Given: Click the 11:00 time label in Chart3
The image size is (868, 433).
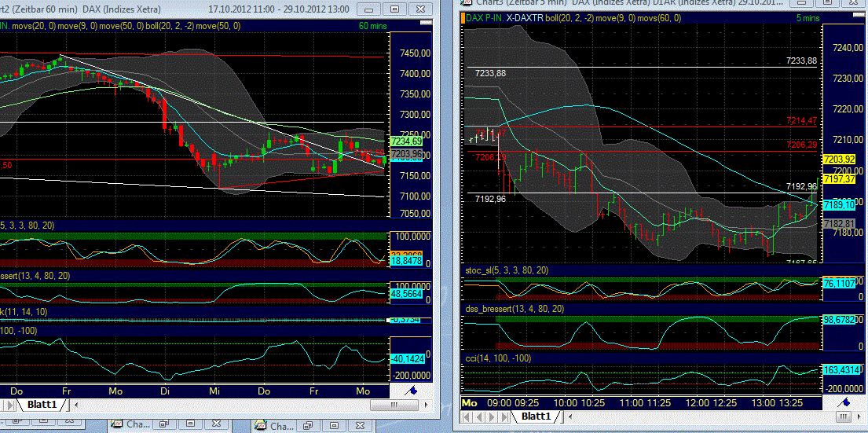Looking at the screenshot, I should (x=632, y=402).
